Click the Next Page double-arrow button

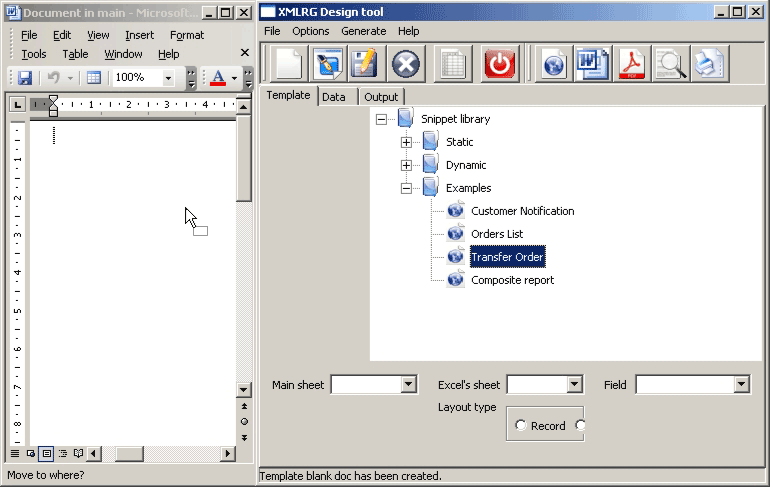click(244, 437)
